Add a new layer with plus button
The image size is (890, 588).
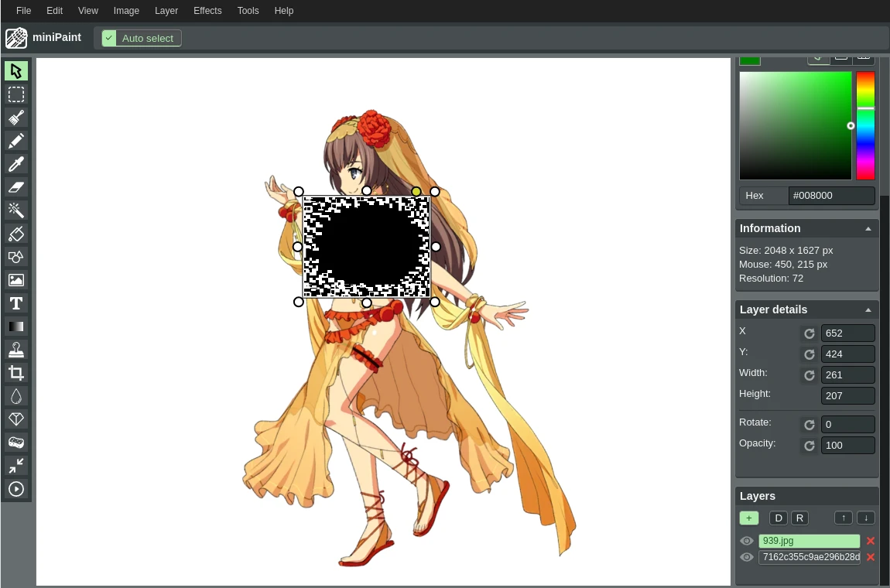click(x=749, y=518)
